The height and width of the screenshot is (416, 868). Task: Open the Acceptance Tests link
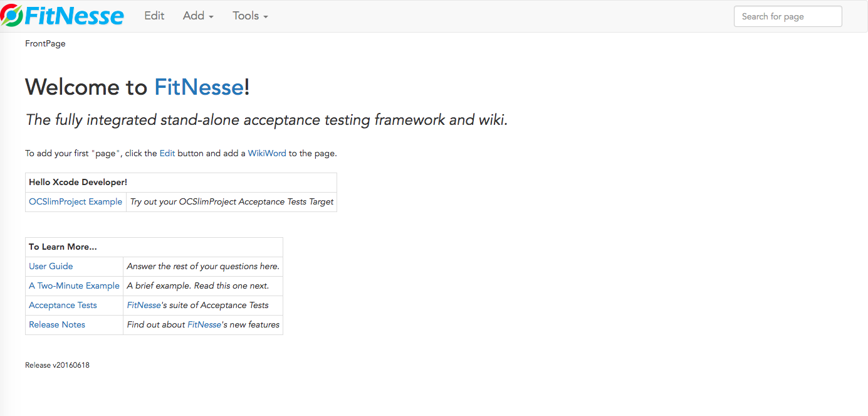63,305
